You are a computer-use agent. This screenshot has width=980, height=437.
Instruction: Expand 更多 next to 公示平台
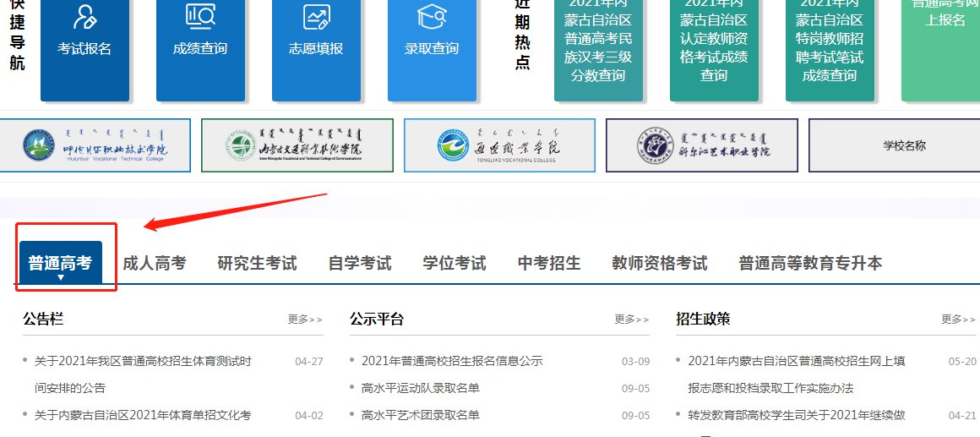point(632,320)
